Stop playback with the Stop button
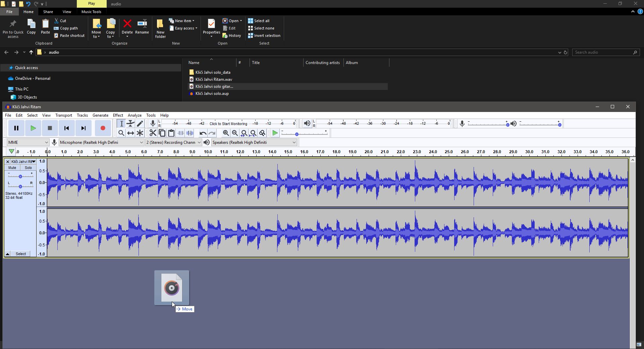 pyautogui.click(x=50, y=128)
